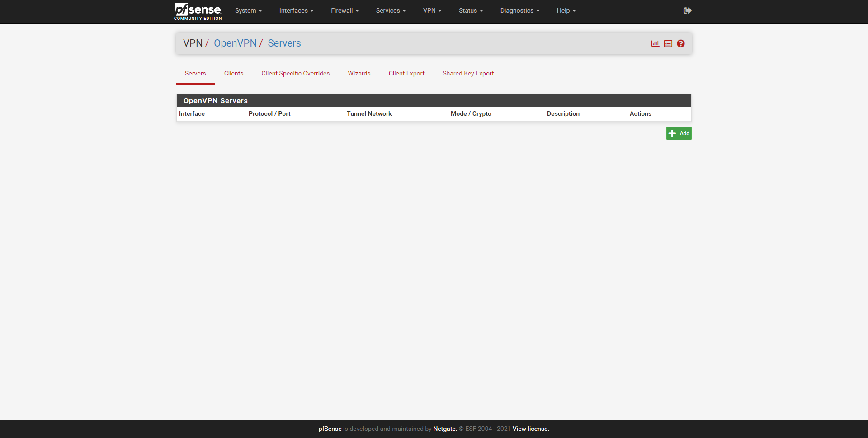Open the Client Specific Overrides tab
This screenshot has width=868, height=438.
coord(296,73)
